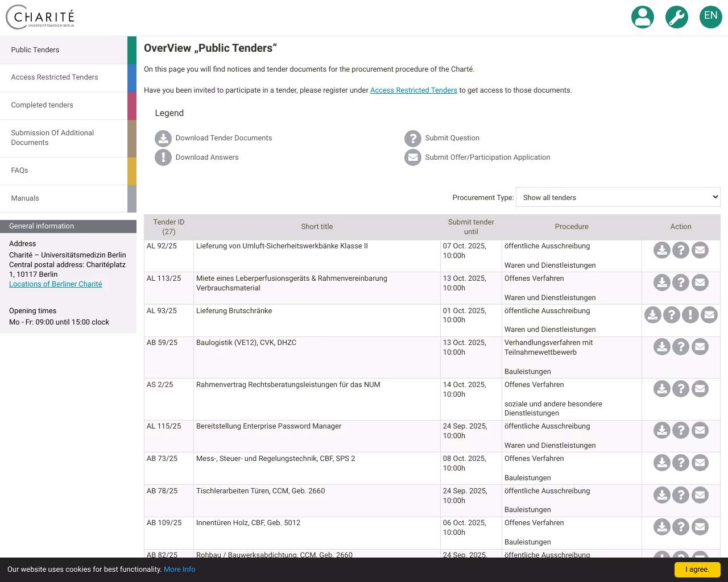Open Completed tenders in the sidebar
The image size is (728, 582).
pyautogui.click(x=68, y=106)
